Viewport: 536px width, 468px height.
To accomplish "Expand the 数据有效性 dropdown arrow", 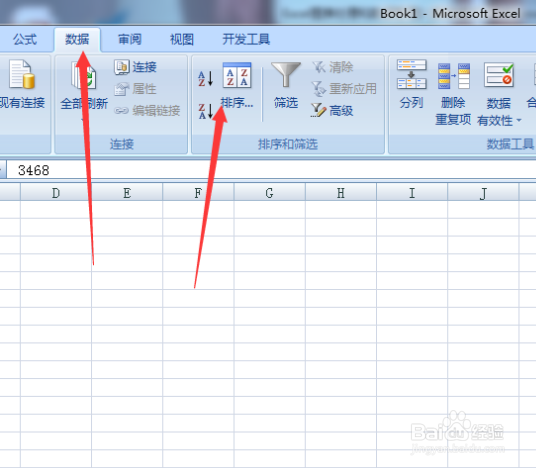I will (519, 120).
